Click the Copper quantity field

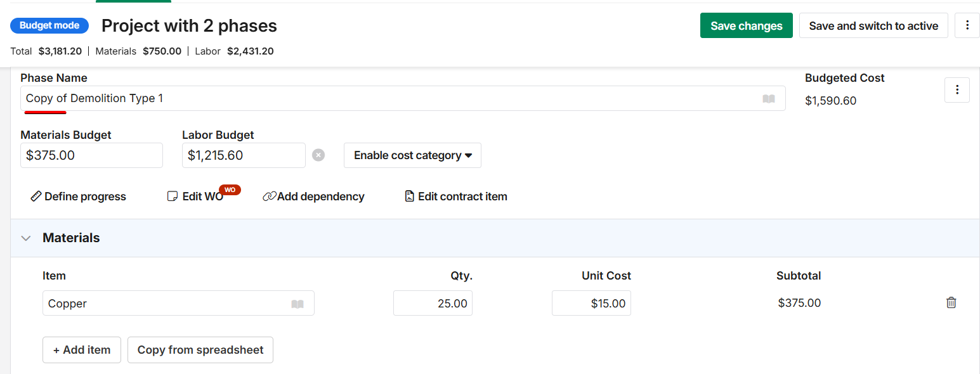coord(433,304)
